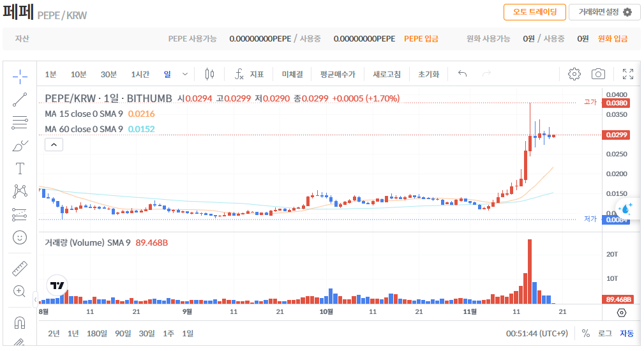644x351 pixels.
Task: Toggle the 미체결 open orders display
Action: (292, 74)
